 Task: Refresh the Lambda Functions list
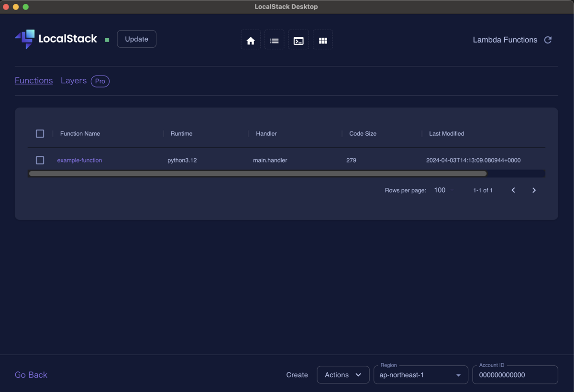(x=548, y=40)
